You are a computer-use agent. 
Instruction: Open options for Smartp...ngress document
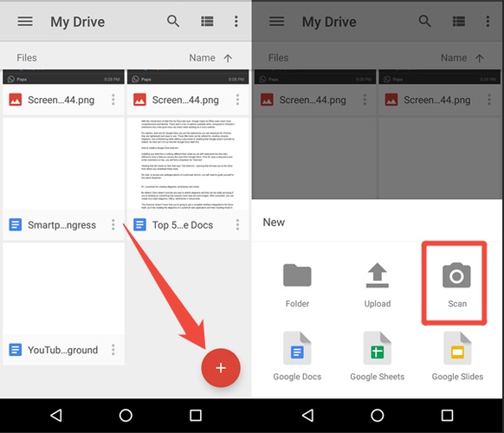pos(113,224)
